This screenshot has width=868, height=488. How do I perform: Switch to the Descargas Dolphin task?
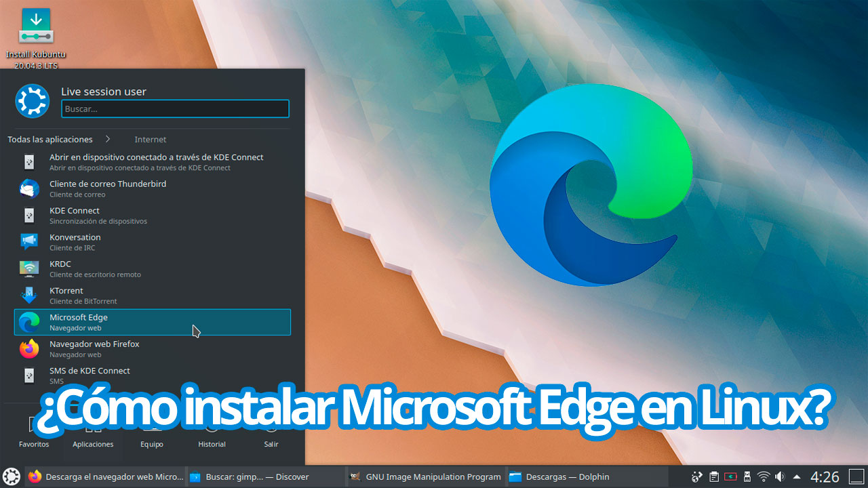(x=586, y=476)
